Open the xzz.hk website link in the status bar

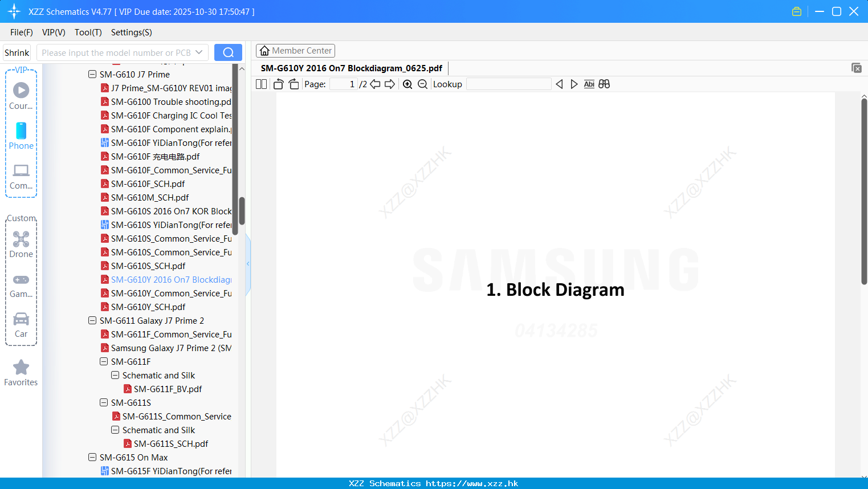coord(472,483)
